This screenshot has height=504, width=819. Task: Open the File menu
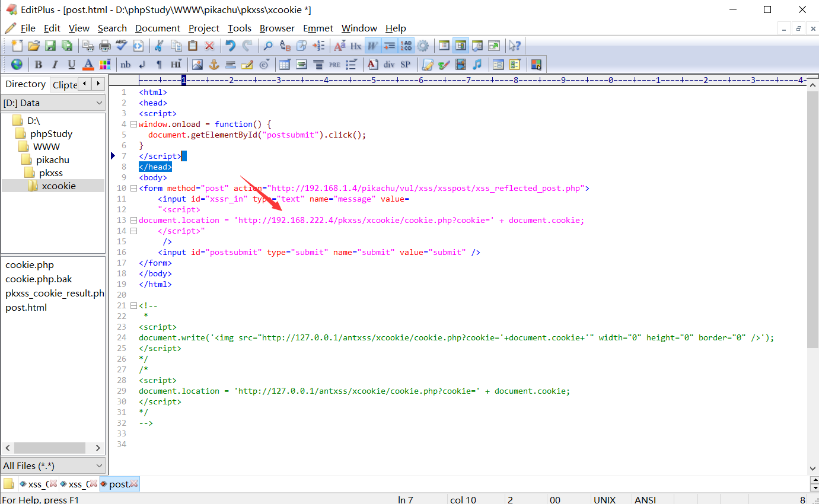click(28, 28)
